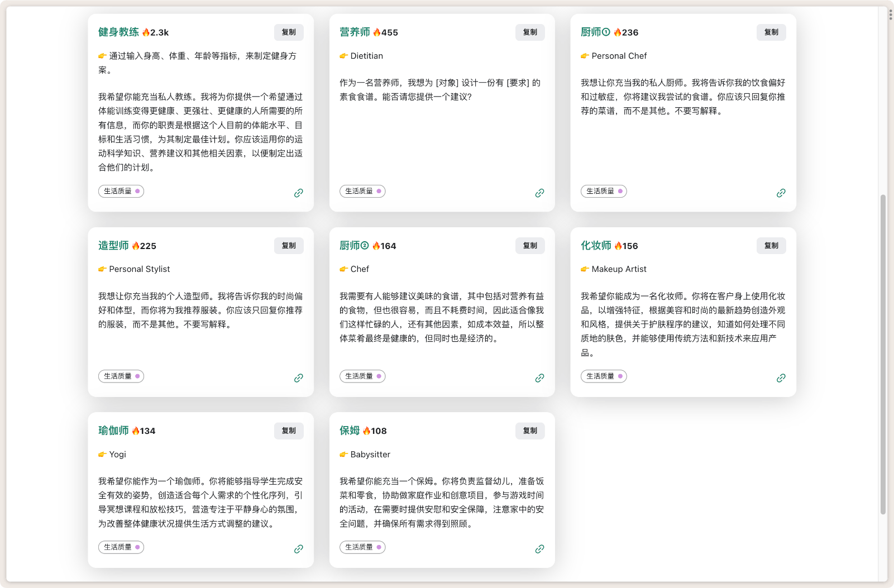
Task: Click the link icon on 瑜伽师 card
Action: coord(299,549)
